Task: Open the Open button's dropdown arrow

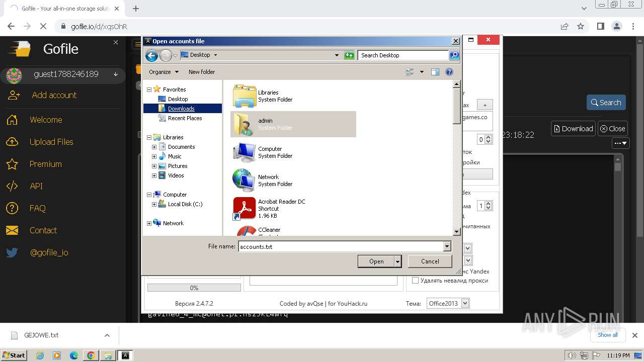Action: coord(398,261)
